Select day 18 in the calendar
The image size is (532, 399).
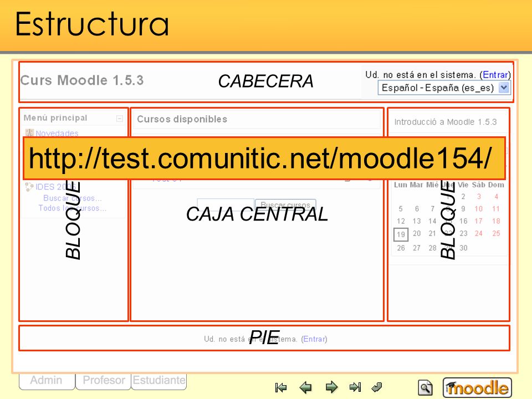click(x=496, y=221)
